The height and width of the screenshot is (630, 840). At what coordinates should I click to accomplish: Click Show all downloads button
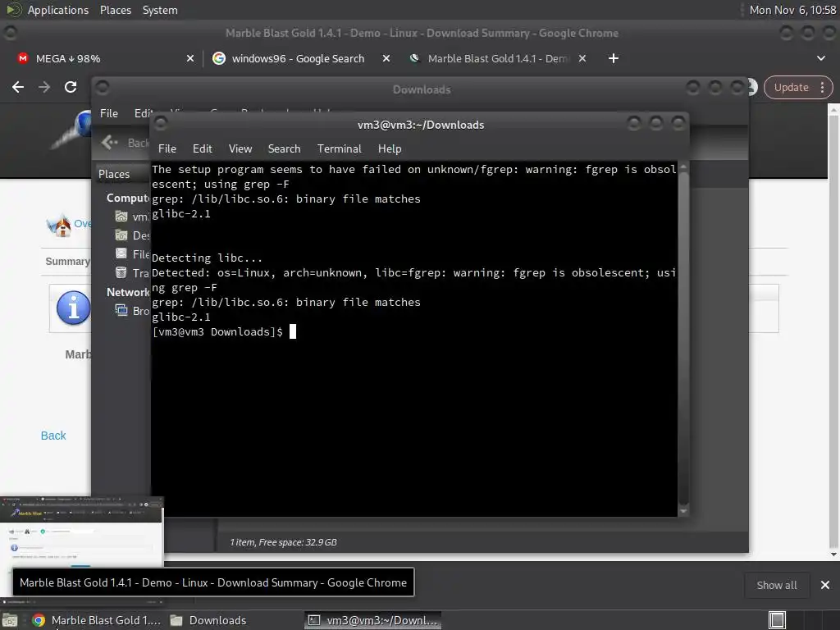(776, 585)
